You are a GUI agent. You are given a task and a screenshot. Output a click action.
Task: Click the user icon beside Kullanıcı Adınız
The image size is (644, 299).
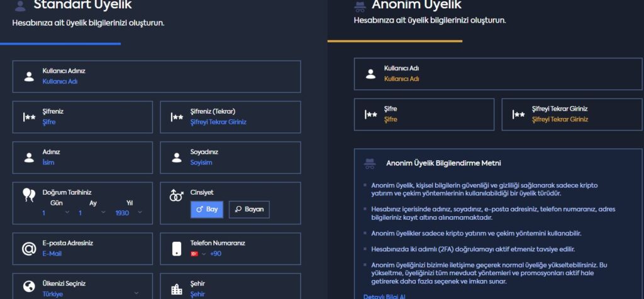[x=29, y=77]
